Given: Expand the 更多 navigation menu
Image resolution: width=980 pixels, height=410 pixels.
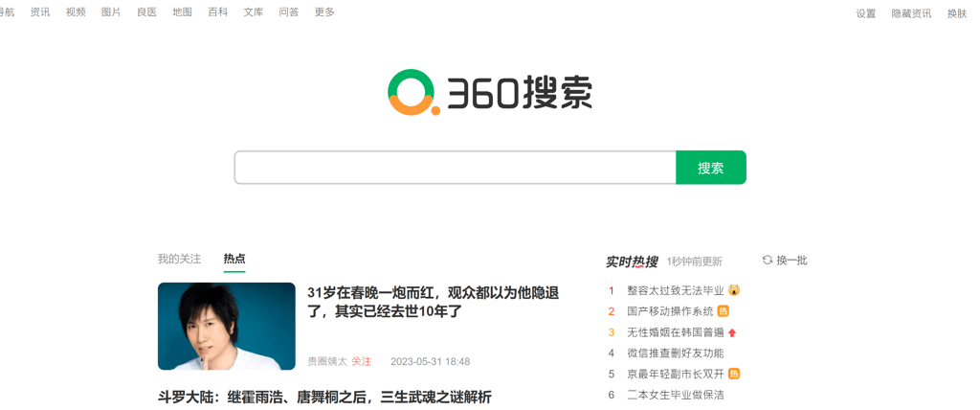Looking at the screenshot, I should (325, 11).
